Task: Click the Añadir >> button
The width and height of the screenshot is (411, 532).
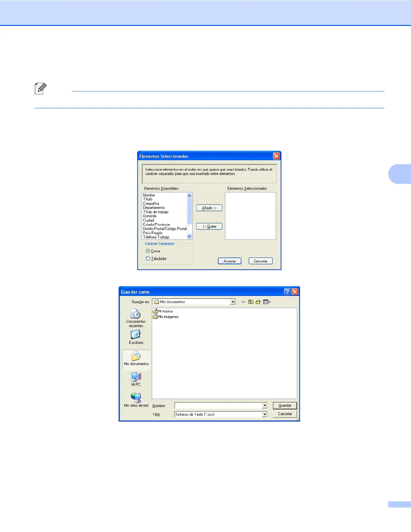Action: [209, 208]
